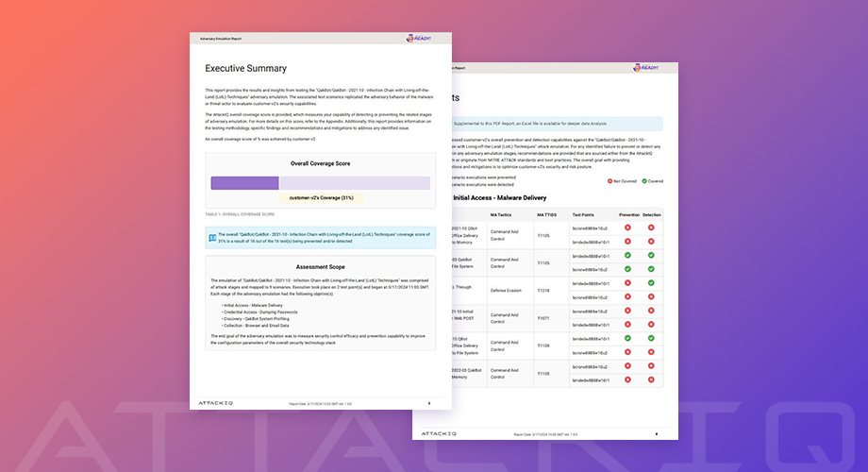The width and height of the screenshot is (868, 472).
Task: Click the Adversary Emulation Report header text
Action: (221, 39)
